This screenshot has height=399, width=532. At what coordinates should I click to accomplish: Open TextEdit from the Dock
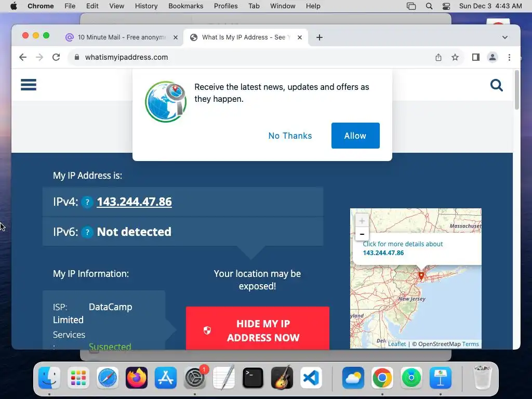click(x=224, y=378)
